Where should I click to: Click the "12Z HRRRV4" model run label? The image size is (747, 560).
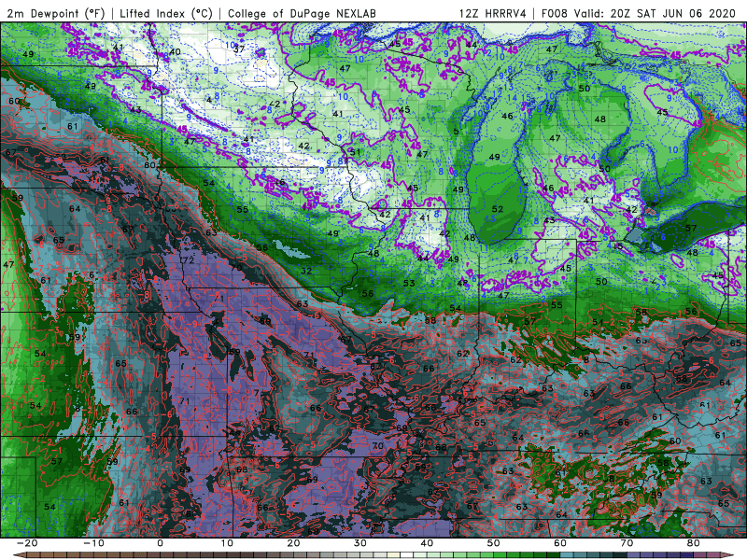click(x=493, y=13)
